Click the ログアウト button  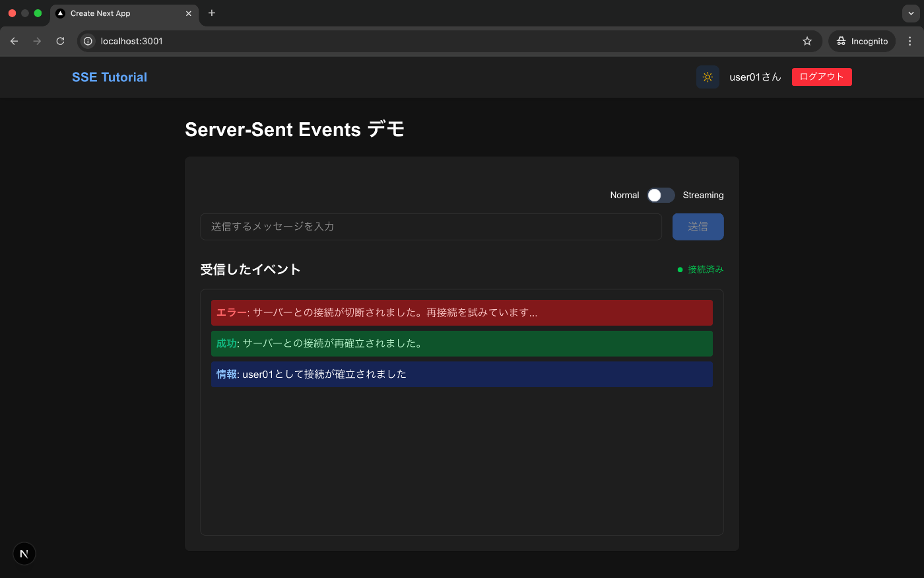tap(822, 77)
